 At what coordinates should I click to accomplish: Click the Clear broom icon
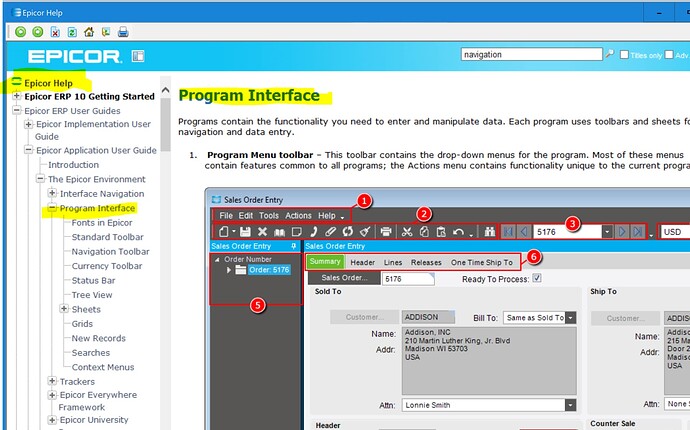pos(365,232)
